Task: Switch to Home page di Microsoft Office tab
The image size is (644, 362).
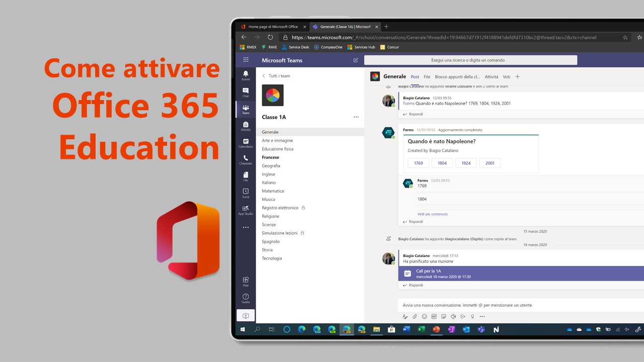Action: (273, 27)
